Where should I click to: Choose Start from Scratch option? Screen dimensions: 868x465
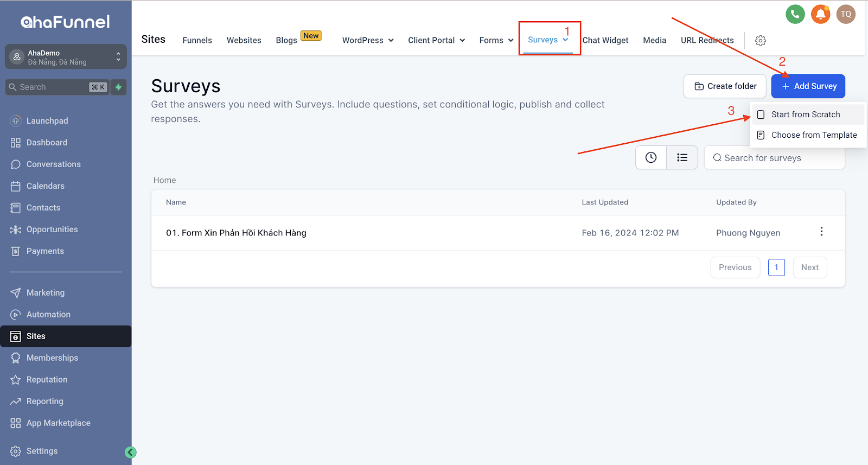808,114
